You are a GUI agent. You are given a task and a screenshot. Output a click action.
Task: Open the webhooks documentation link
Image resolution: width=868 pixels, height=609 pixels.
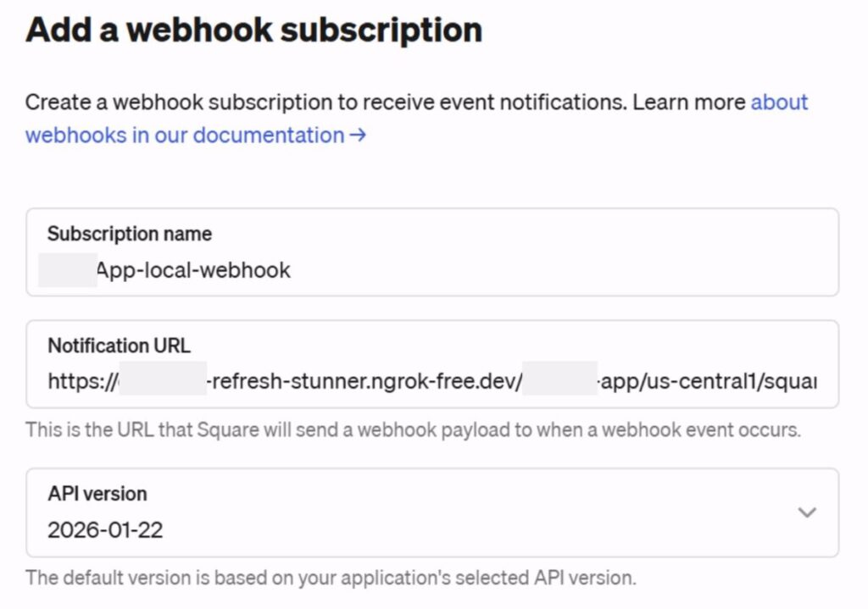click(x=184, y=136)
